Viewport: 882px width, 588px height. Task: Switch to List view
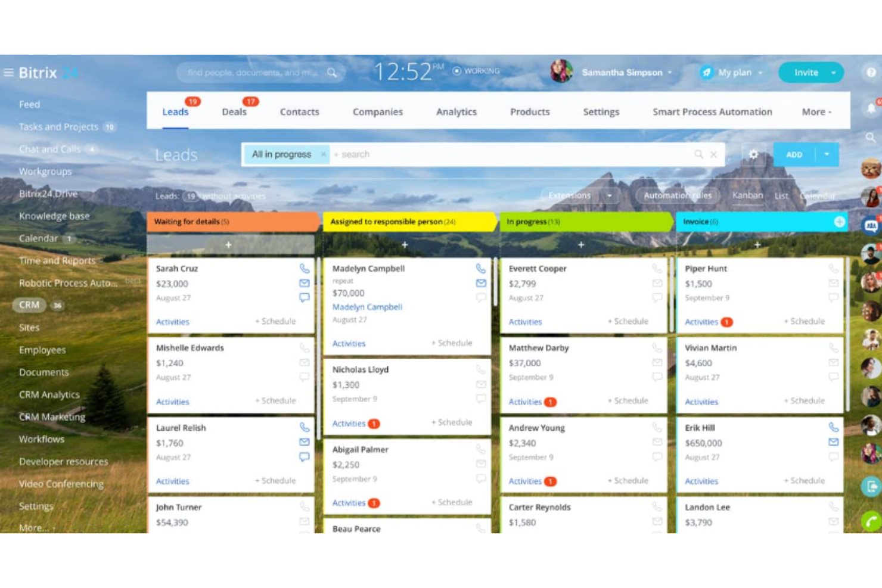(x=781, y=195)
